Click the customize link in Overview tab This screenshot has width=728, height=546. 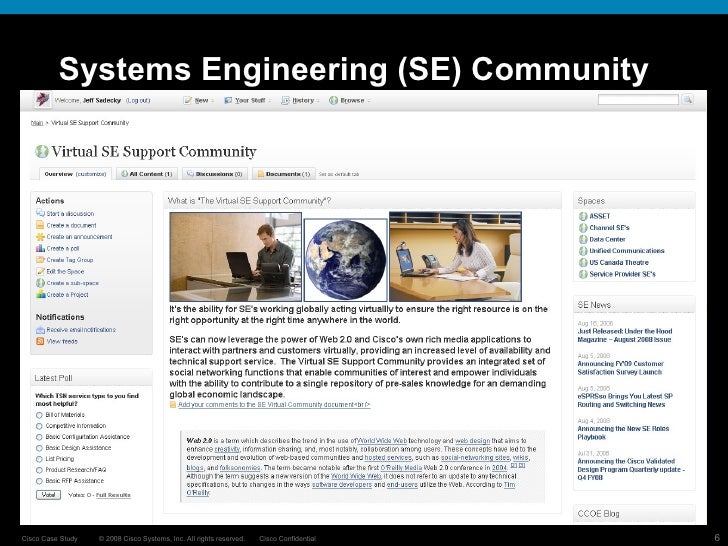tap(91, 174)
